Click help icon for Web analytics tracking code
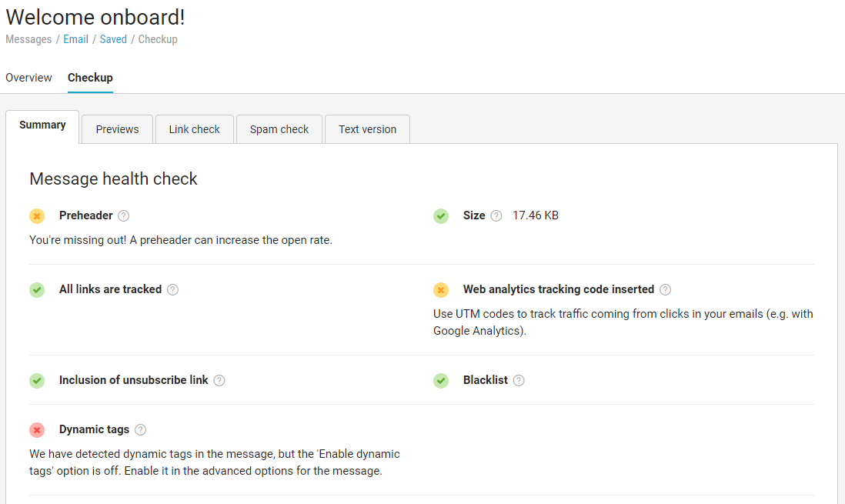Image resolution: width=845 pixels, height=504 pixels. (666, 290)
